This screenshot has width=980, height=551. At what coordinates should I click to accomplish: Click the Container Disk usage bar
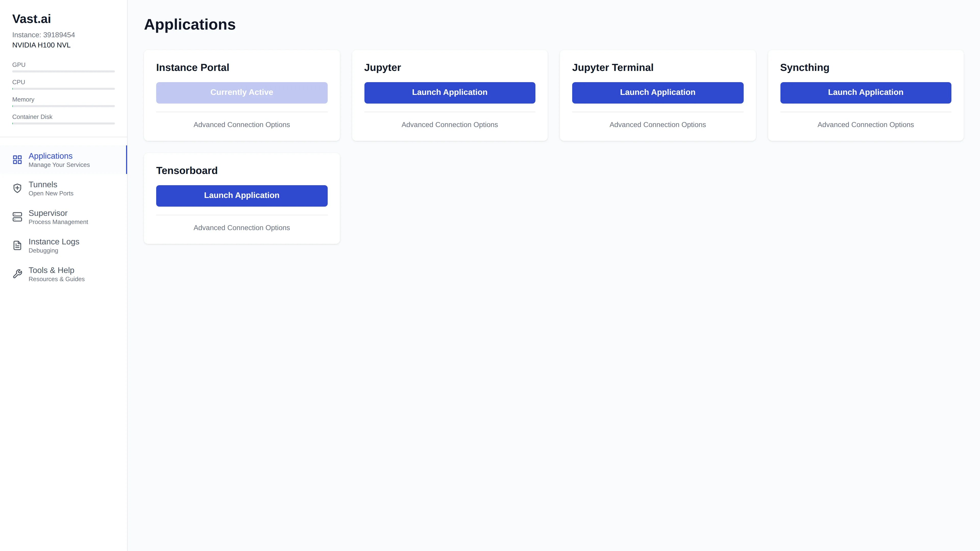(x=63, y=123)
